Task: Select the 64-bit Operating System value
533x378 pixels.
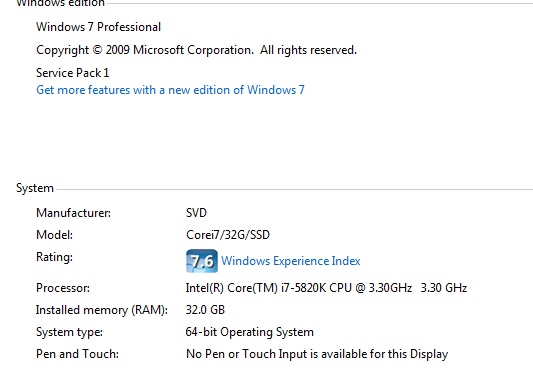Action: point(250,332)
